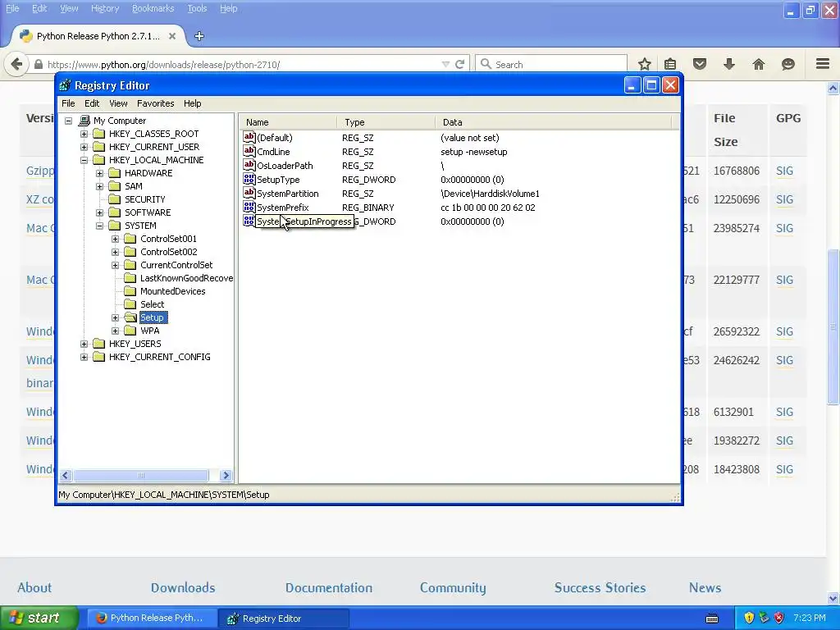Click the Data column header

pos(554,122)
